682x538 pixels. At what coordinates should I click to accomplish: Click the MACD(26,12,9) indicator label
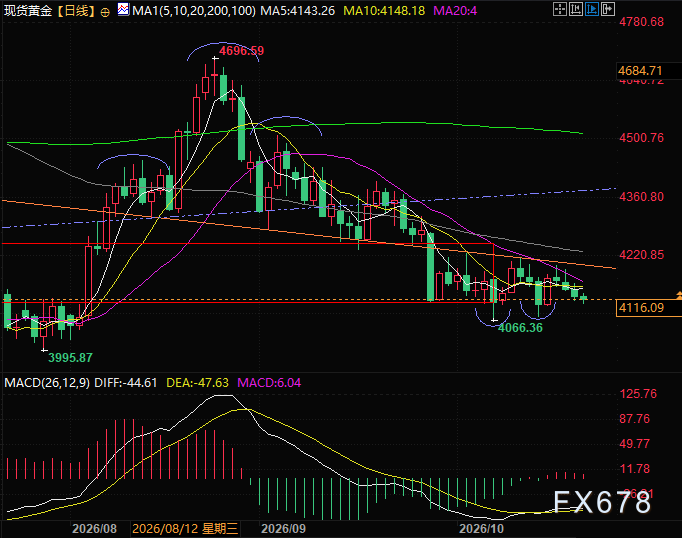tap(47, 383)
